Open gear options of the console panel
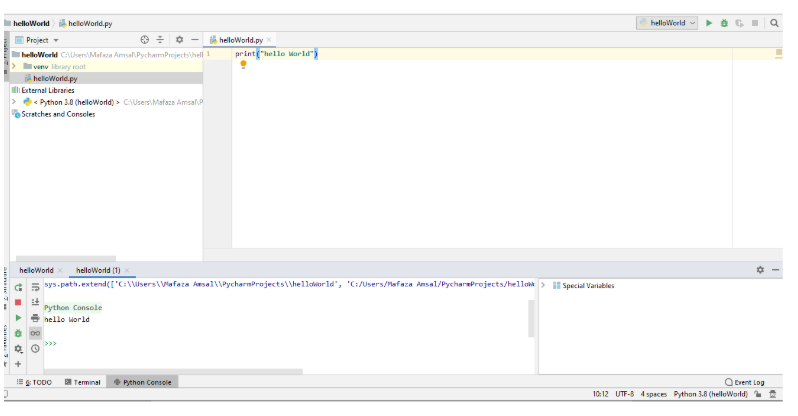Viewport: 798px width, 416px height. click(760, 270)
